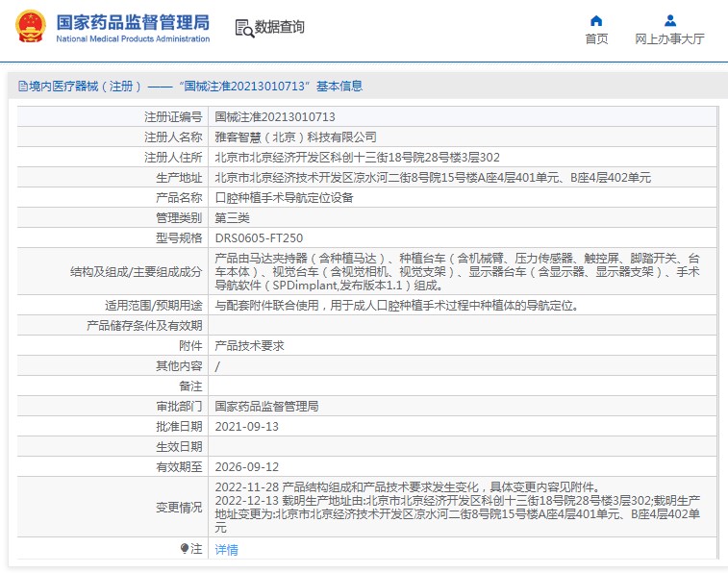The height and width of the screenshot is (573, 728).
Task: Click the 注册人名称 row label
Action: 173,137
